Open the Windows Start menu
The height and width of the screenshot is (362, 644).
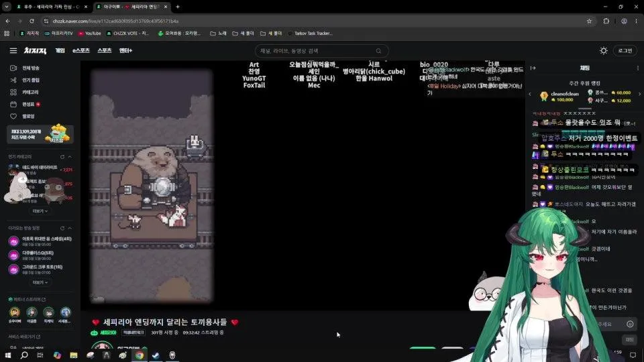[8, 355]
